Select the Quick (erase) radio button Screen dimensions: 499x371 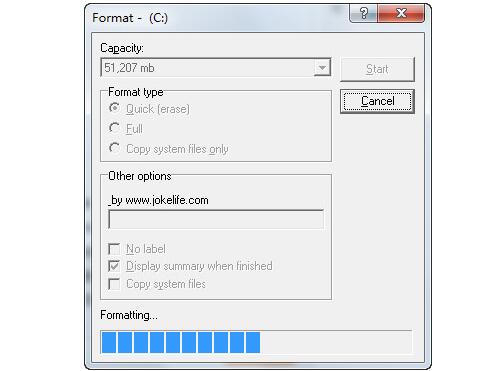[114, 108]
